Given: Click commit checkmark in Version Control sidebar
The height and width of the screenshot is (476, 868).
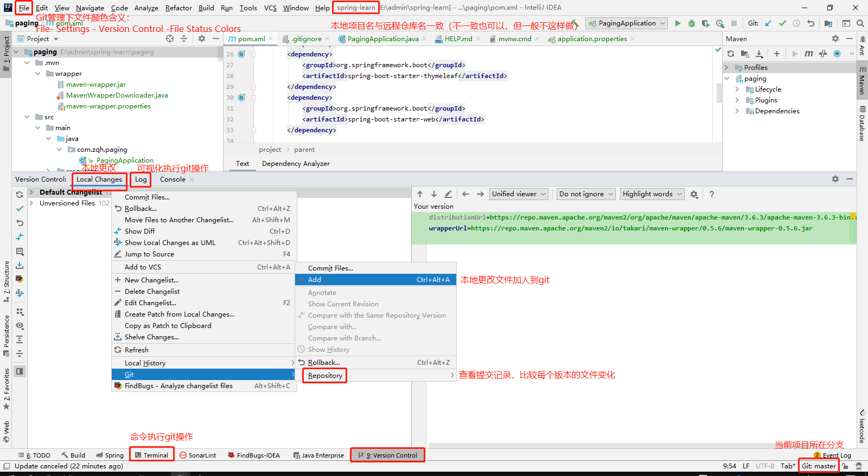Looking at the screenshot, I should click(x=20, y=208).
